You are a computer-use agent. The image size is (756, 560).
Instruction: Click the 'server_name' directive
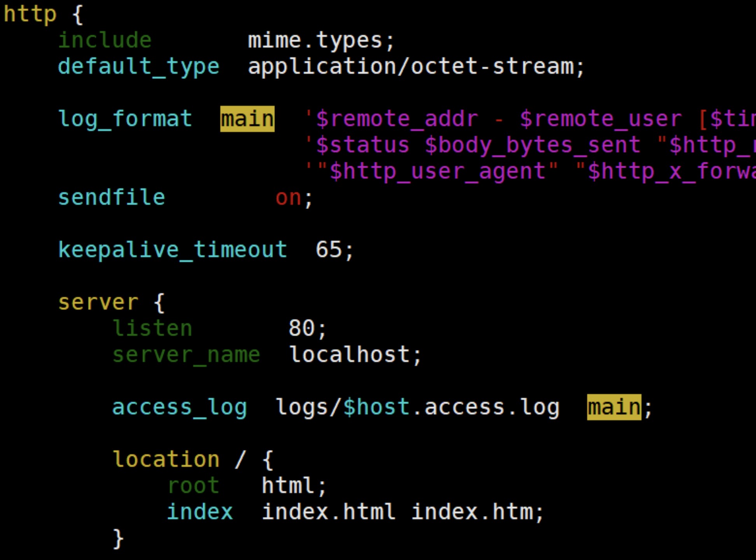[186, 355]
